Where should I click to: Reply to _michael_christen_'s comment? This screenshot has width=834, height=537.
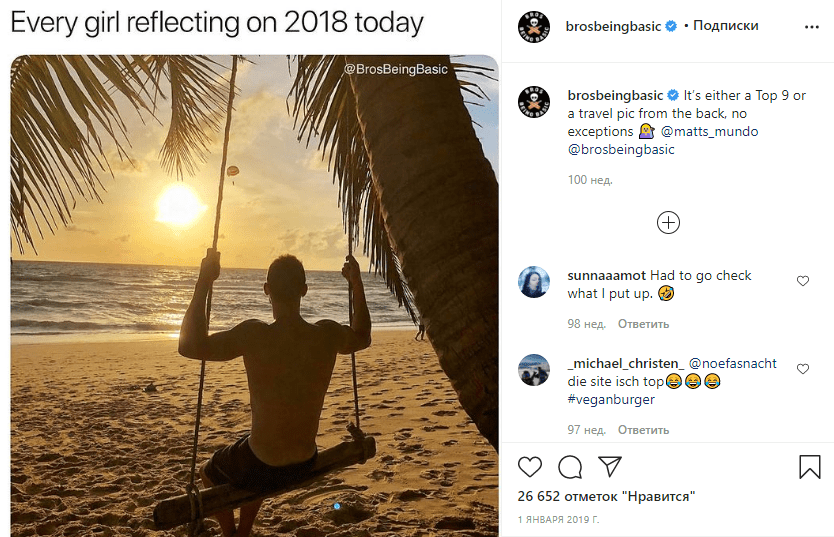(x=643, y=430)
